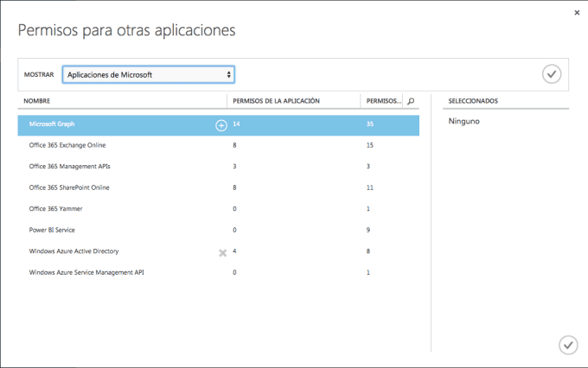Click the SELECCIONADOS panel header

(473, 101)
